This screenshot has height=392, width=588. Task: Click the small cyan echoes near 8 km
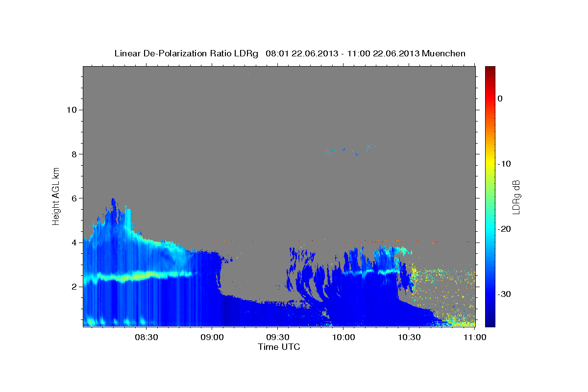click(350, 150)
